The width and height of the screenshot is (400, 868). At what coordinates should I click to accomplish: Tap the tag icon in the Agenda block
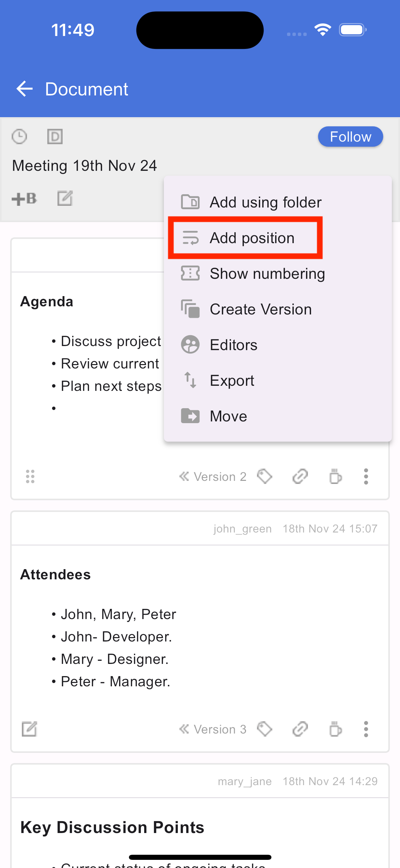(265, 476)
